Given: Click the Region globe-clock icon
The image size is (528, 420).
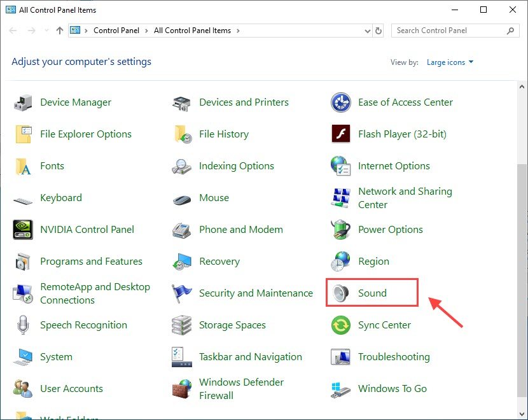Looking at the screenshot, I should point(340,262).
